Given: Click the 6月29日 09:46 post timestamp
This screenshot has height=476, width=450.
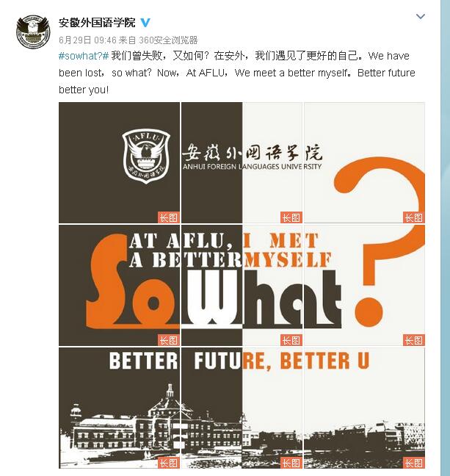Looking at the screenshot, I should 87,40.
